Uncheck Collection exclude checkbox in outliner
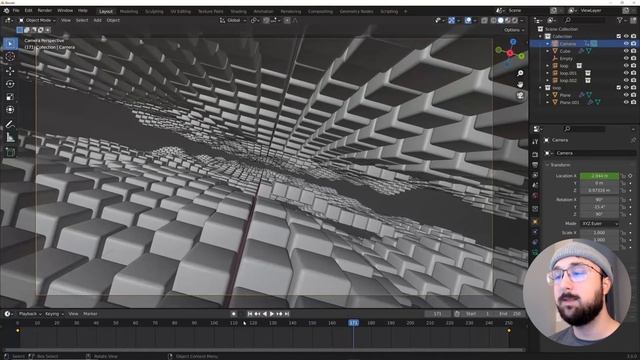Viewport: 640px width, 360px height. [618, 36]
